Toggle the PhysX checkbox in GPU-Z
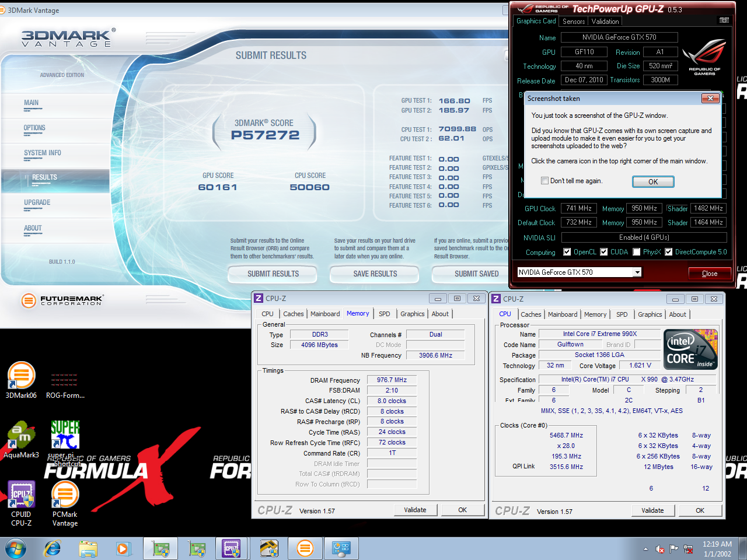Image resolution: width=747 pixels, height=560 pixels. coord(637,252)
